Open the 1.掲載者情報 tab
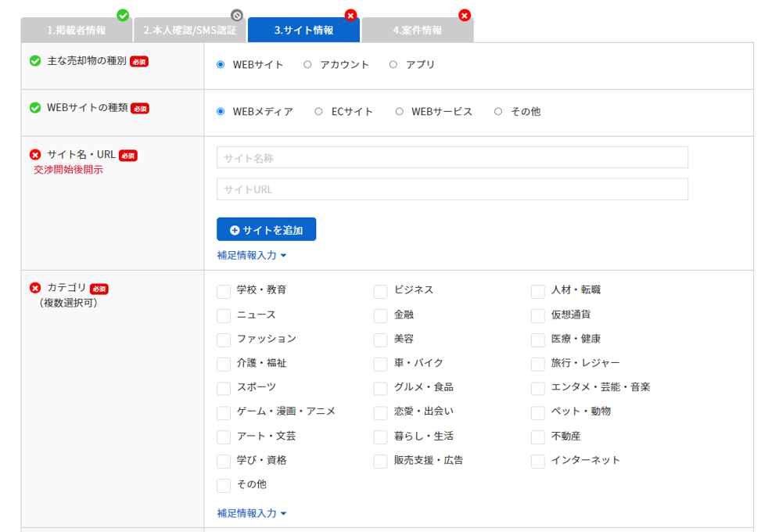This screenshot has height=532, width=761. [77, 30]
